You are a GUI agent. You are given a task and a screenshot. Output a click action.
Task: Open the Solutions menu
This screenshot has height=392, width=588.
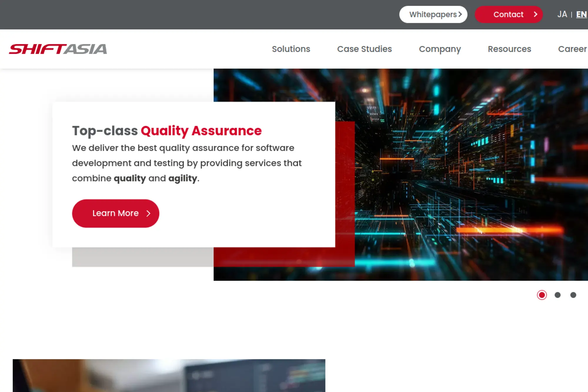point(291,49)
